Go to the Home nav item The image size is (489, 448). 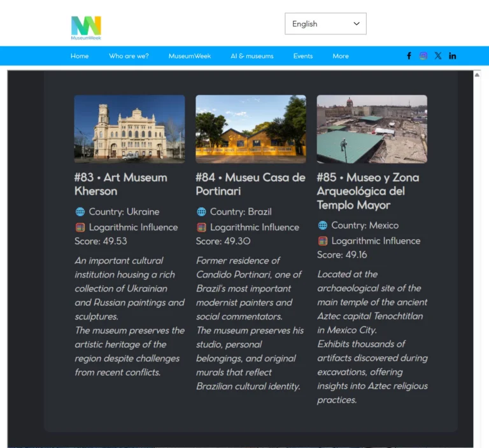(x=80, y=56)
